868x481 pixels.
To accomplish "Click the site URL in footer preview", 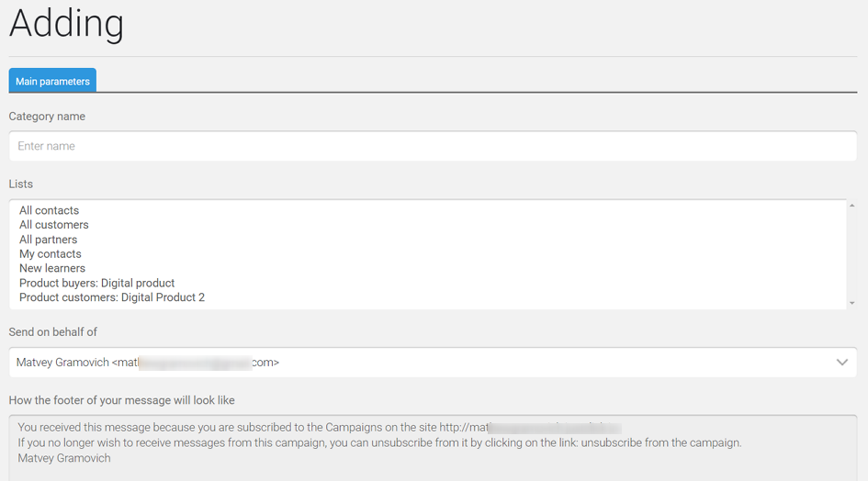I will pyautogui.click(x=530, y=428).
